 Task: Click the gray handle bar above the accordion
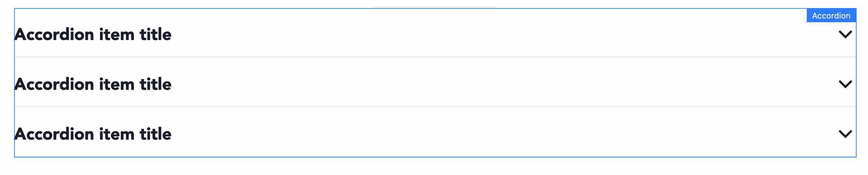click(435, 7)
